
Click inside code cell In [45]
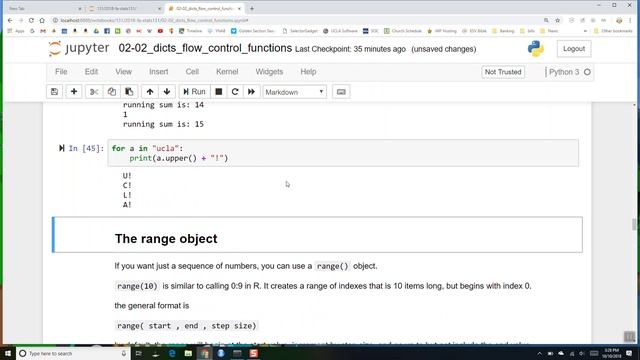click(x=343, y=153)
